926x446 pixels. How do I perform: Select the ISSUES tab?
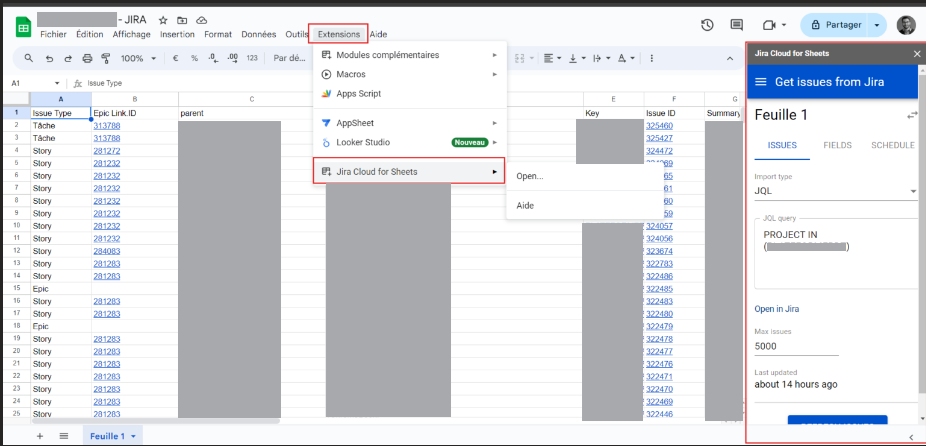(x=782, y=145)
